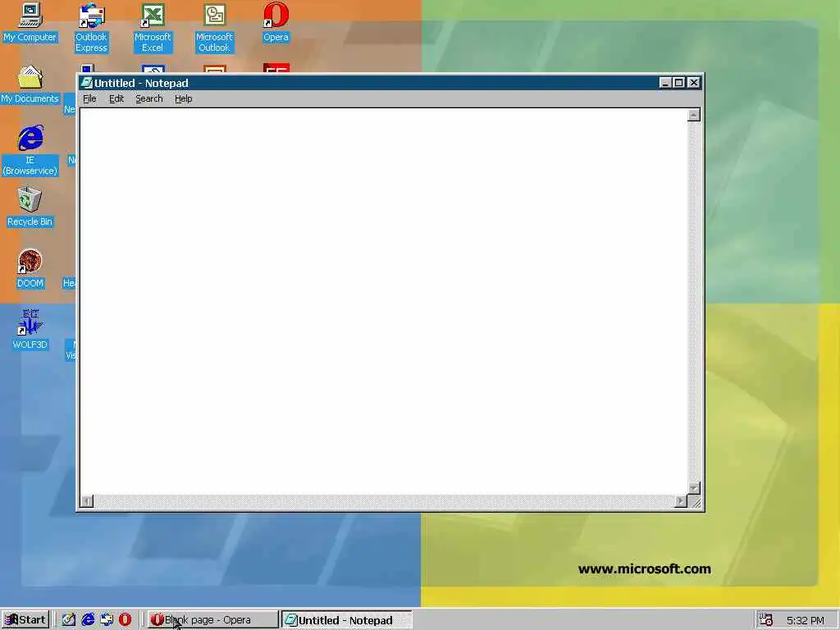Open the My Computer desktop icon
The width and height of the screenshot is (840, 630).
30,22
